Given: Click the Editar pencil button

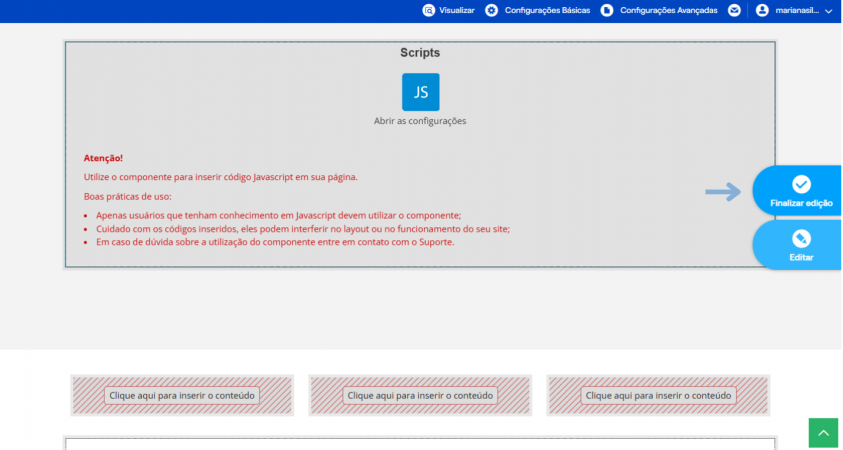Looking at the screenshot, I should 798,245.
